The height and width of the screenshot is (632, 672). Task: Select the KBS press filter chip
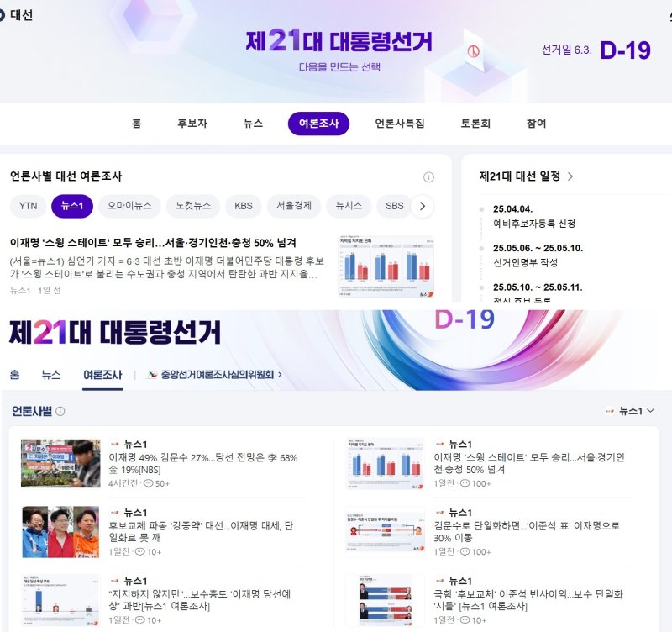coord(243,206)
